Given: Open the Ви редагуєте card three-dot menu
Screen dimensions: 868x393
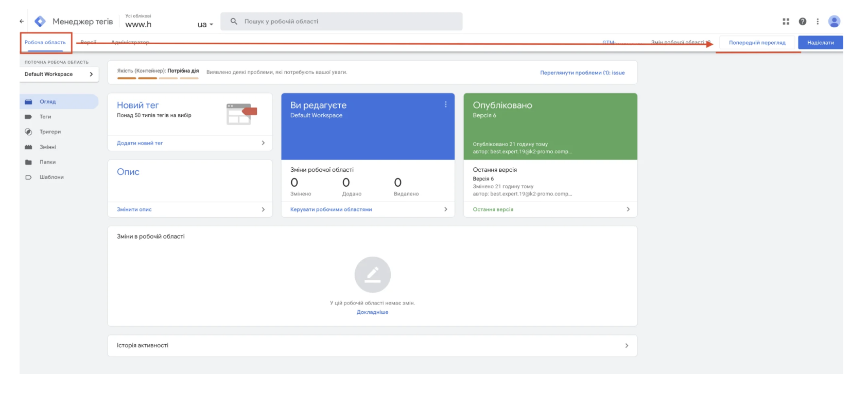Looking at the screenshot, I should 446,104.
